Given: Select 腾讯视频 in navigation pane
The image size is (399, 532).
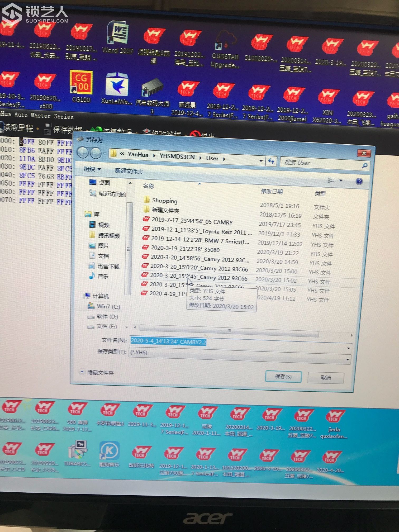Looking at the screenshot, I should point(105,235).
